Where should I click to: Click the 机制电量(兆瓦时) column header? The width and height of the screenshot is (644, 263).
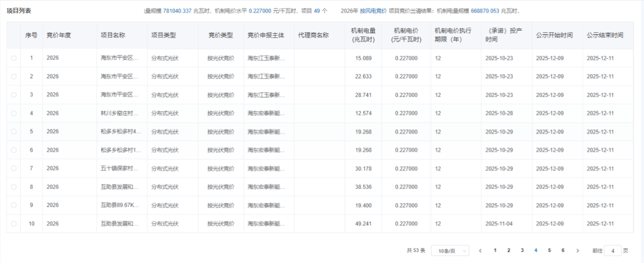pyautogui.click(x=363, y=35)
